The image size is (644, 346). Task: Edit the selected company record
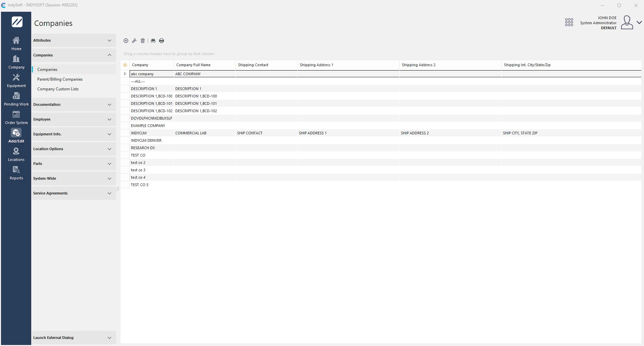(x=134, y=41)
